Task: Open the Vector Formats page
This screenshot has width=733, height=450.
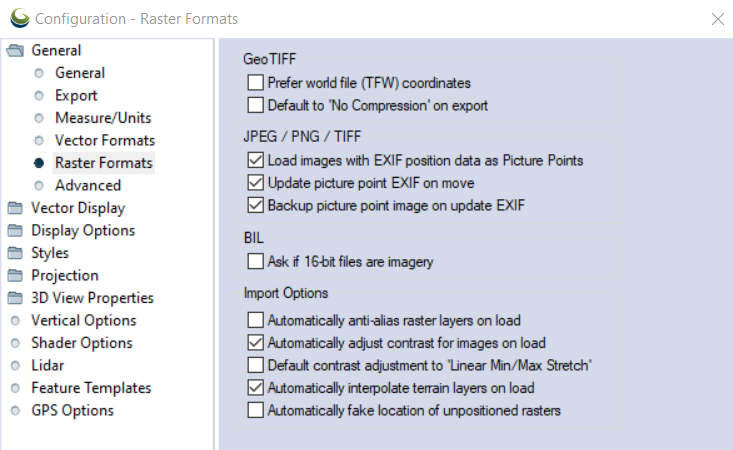Action: pyautogui.click(x=105, y=140)
